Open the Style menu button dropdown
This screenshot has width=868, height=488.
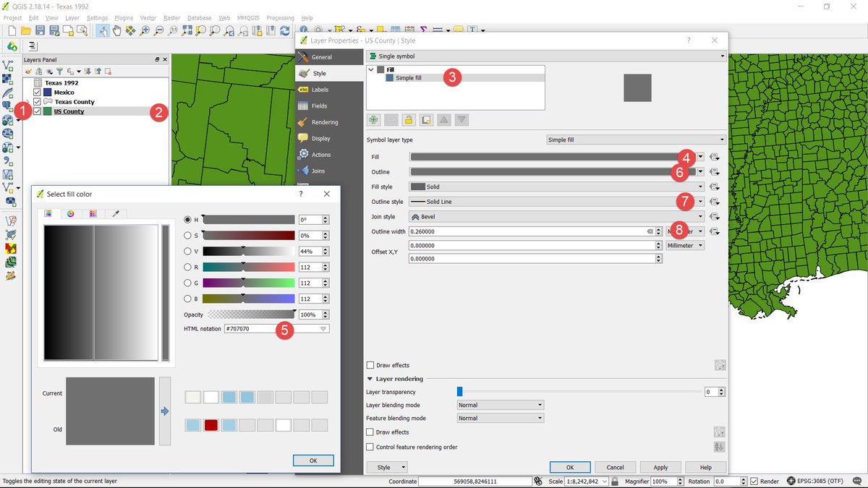[x=388, y=467]
